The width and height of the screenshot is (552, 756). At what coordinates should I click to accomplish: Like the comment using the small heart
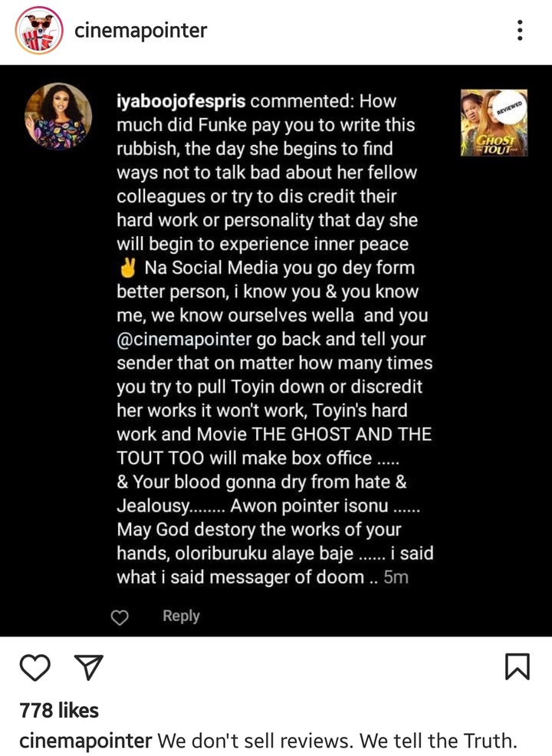click(x=120, y=617)
